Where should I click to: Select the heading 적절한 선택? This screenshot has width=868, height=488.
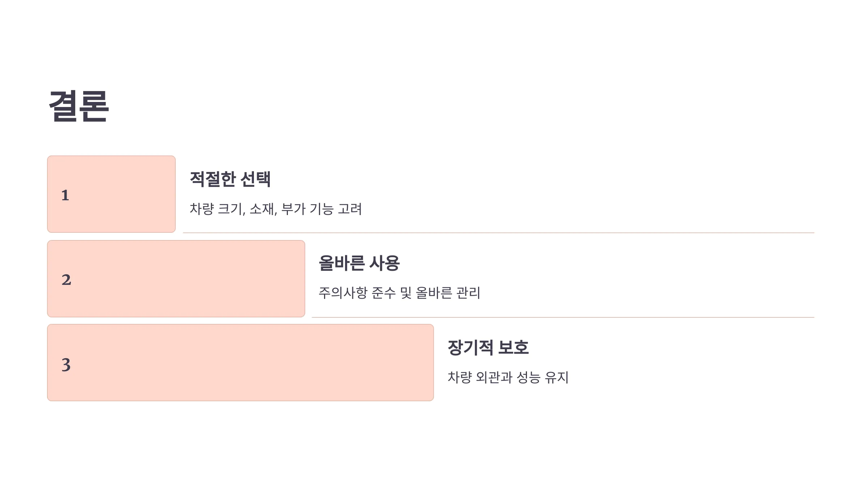[x=230, y=179]
